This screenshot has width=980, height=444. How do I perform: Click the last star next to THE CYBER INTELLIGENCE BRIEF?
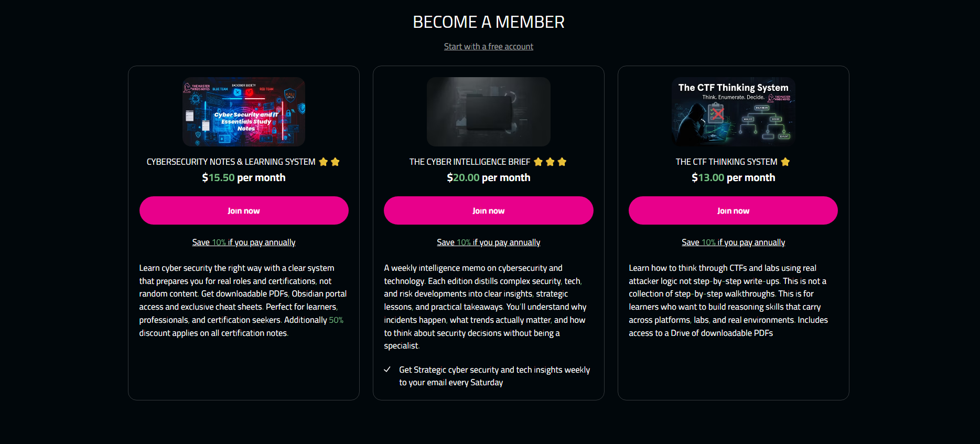(x=562, y=162)
